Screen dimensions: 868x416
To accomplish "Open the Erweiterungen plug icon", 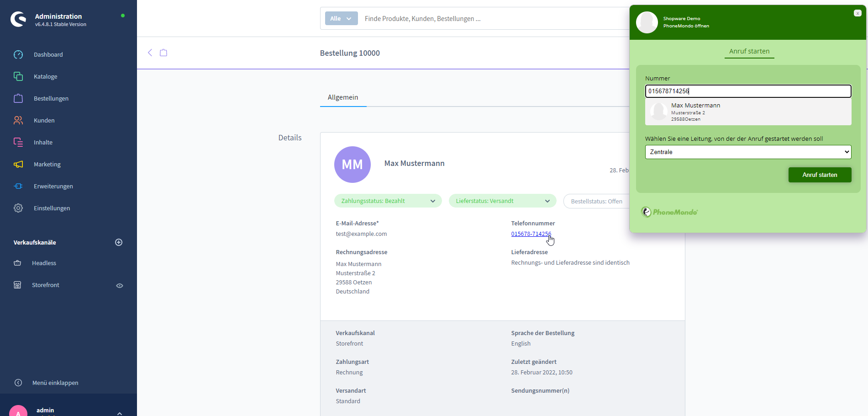I will [x=18, y=187].
